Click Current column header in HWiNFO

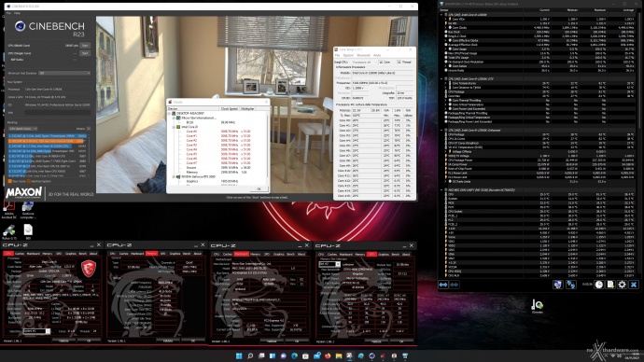(544, 10)
